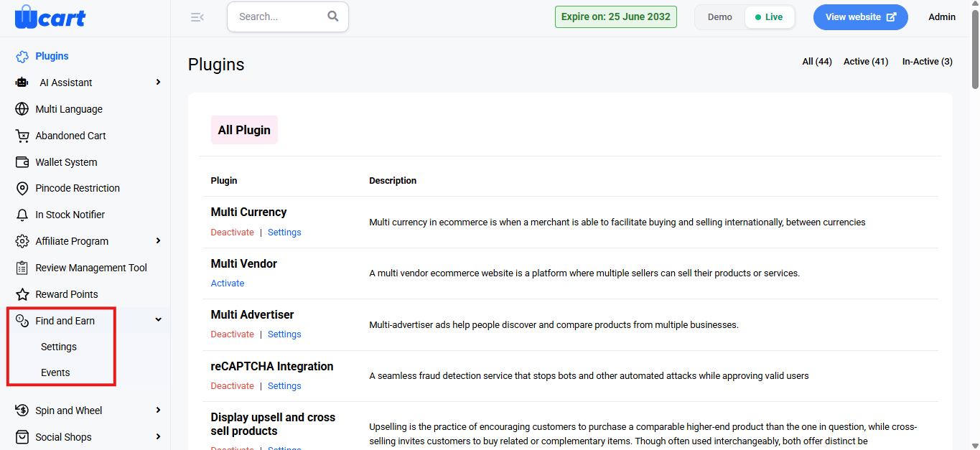Click the Review Management Tool clipboard icon

pos(22,268)
